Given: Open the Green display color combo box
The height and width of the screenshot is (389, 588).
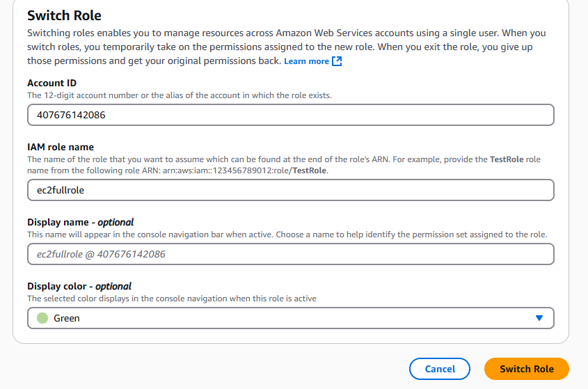Looking at the screenshot, I should point(291,318).
